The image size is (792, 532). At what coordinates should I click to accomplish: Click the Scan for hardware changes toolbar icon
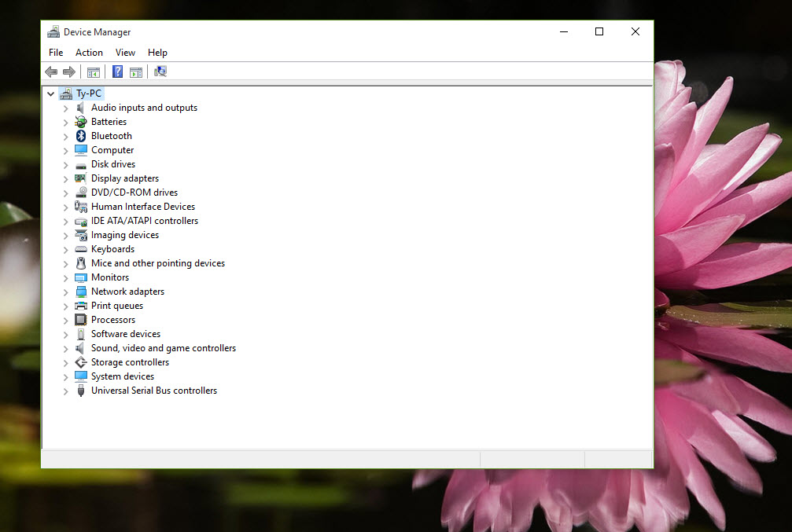click(x=160, y=72)
